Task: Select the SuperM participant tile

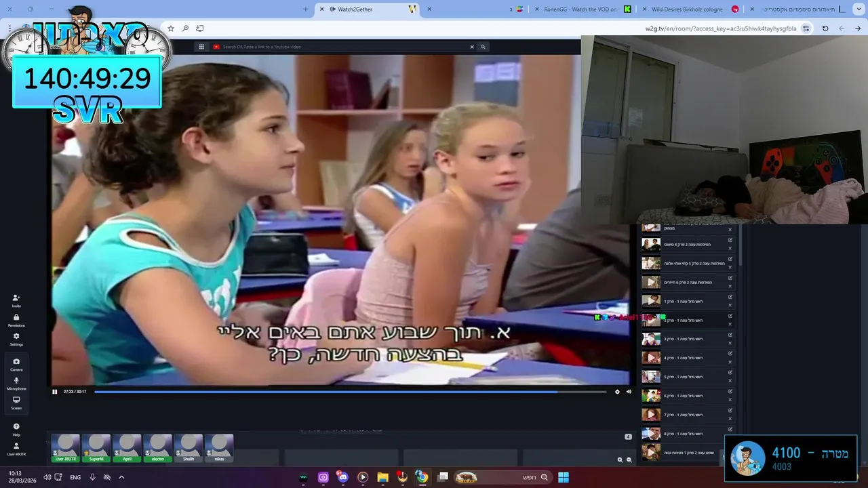Action: click(x=96, y=449)
